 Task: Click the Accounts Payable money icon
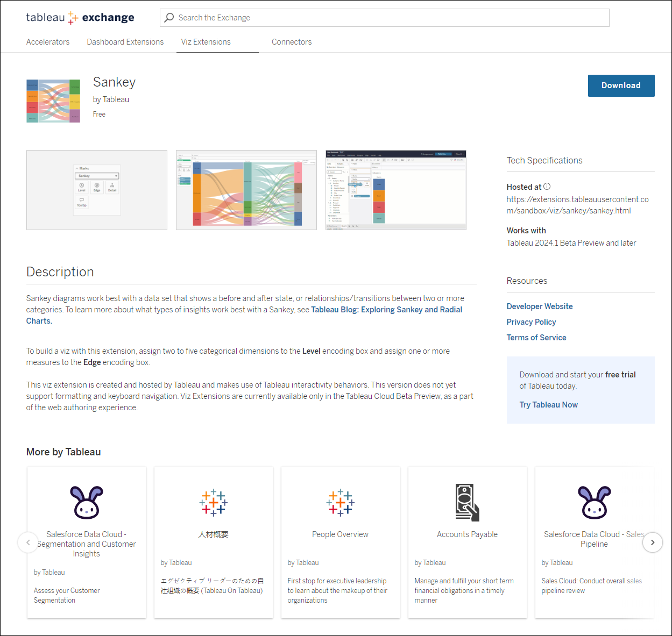pyautogui.click(x=467, y=503)
